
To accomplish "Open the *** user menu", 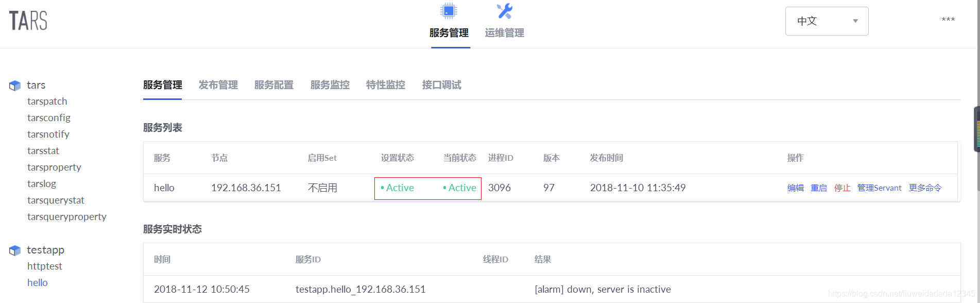I will [x=948, y=20].
